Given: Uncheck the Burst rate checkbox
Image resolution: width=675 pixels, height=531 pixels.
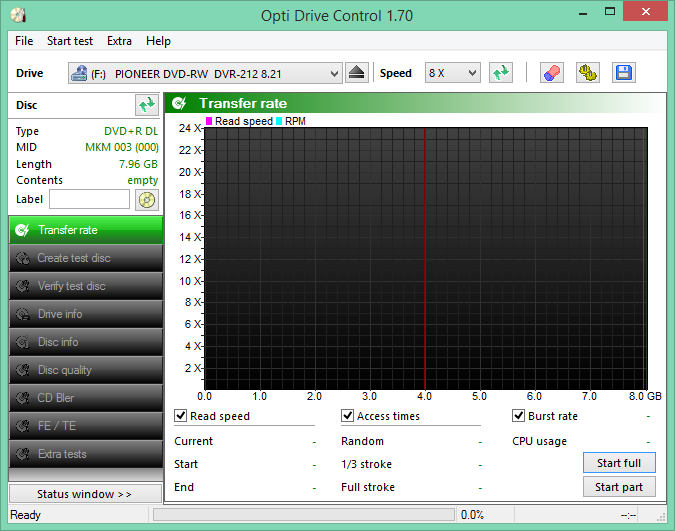Looking at the screenshot, I should click(x=518, y=416).
